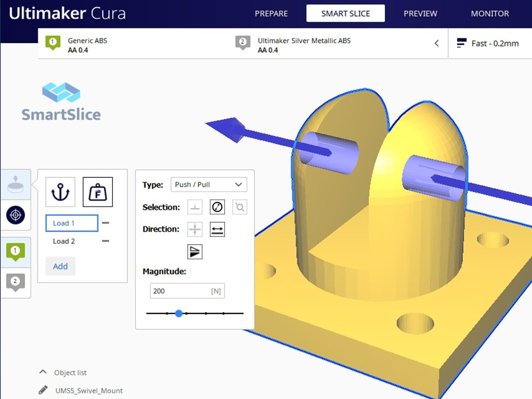This screenshot has height=399, width=532.
Task: Choose concave cylinder selection mode
Action: (217, 207)
